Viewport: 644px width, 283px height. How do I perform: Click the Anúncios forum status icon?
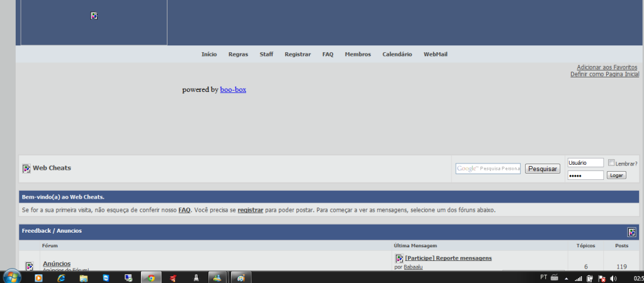click(30, 266)
